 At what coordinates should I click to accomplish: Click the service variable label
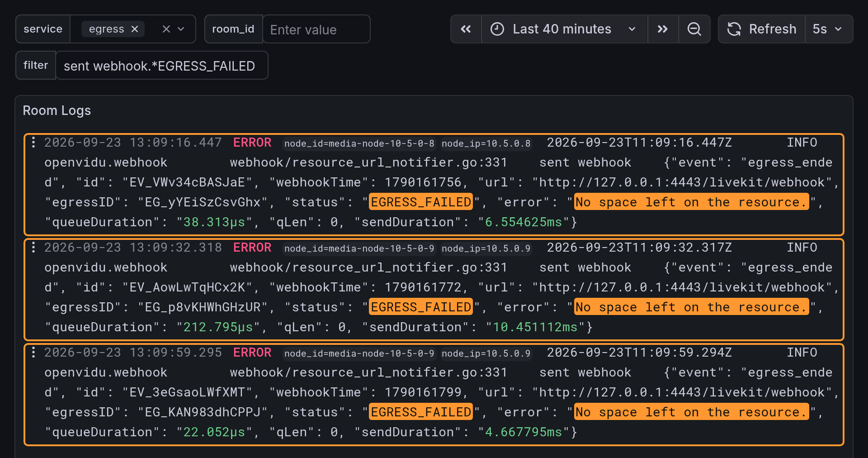click(x=43, y=29)
